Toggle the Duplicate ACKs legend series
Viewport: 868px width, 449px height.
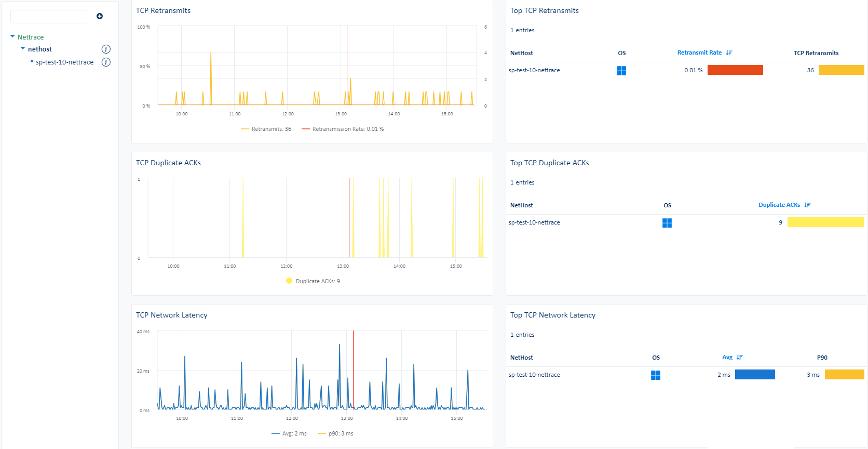[313, 281]
